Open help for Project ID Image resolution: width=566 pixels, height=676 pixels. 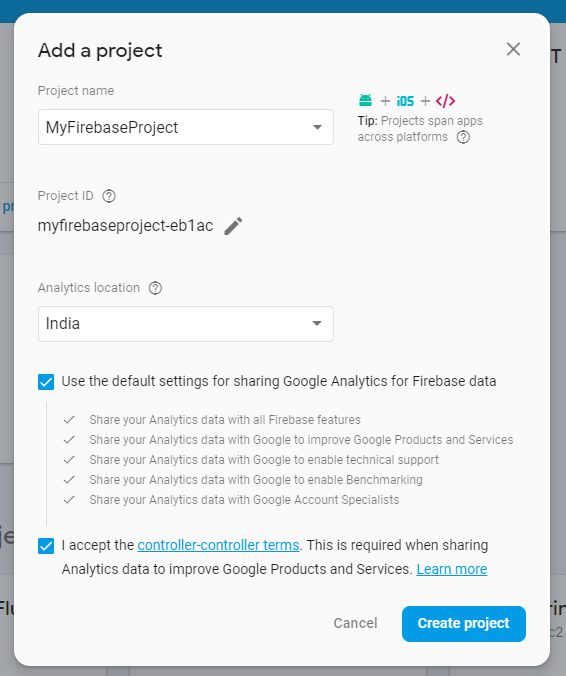tap(109, 196)
